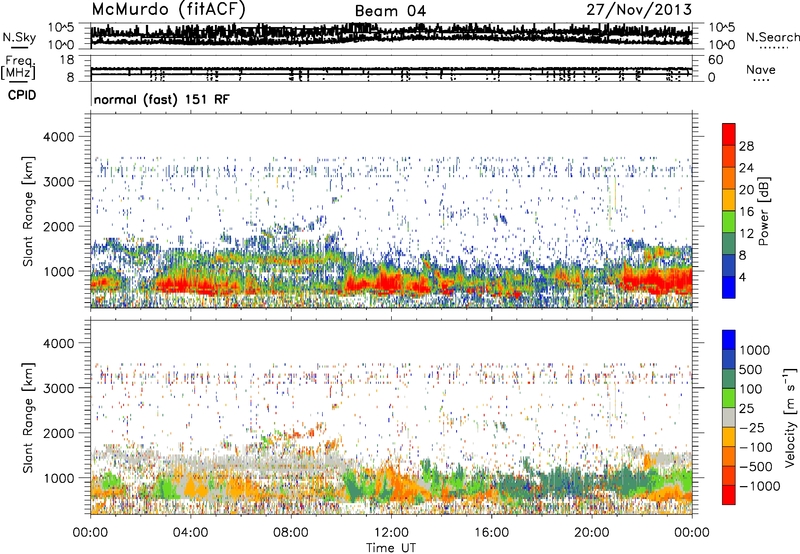Click 'Slant Range [km]' label of Power panel
This screenshot has width=800, height=554.
pos(28,211)
